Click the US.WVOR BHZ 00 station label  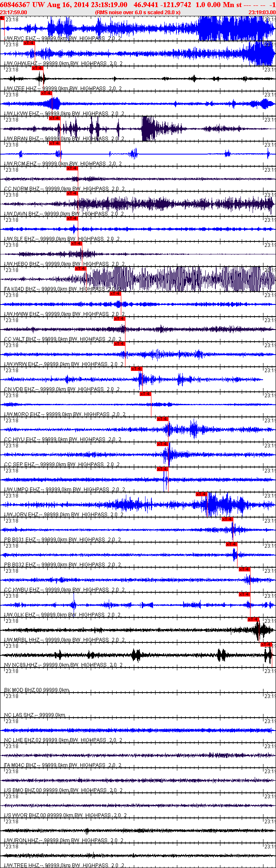tap(24, 815)
